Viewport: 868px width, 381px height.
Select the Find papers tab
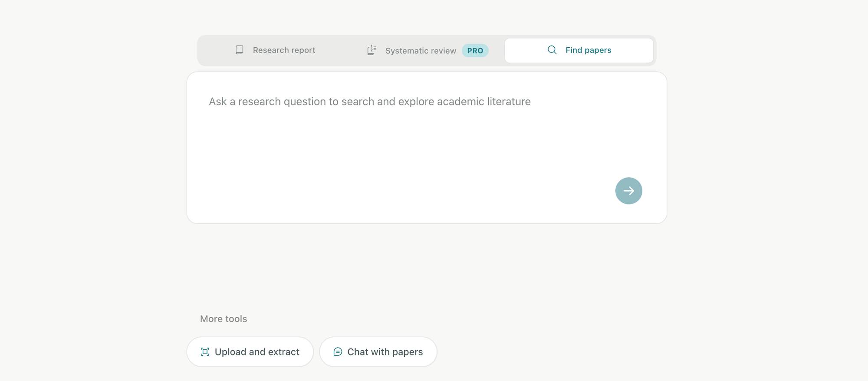click(579, 50)
